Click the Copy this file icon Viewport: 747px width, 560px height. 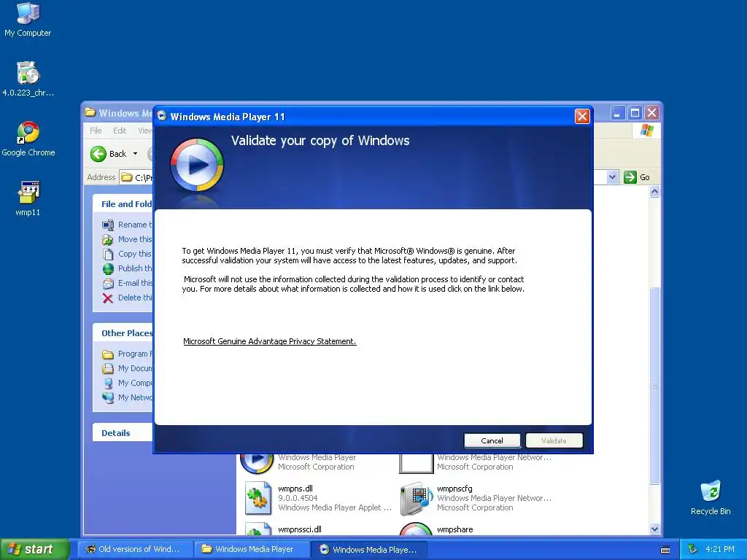coord(108,254)
